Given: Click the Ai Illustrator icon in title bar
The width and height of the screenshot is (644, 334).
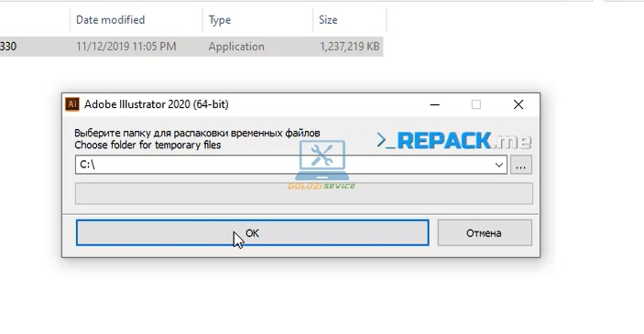Looking at the screenshot, I should click(x=72, y=104).
